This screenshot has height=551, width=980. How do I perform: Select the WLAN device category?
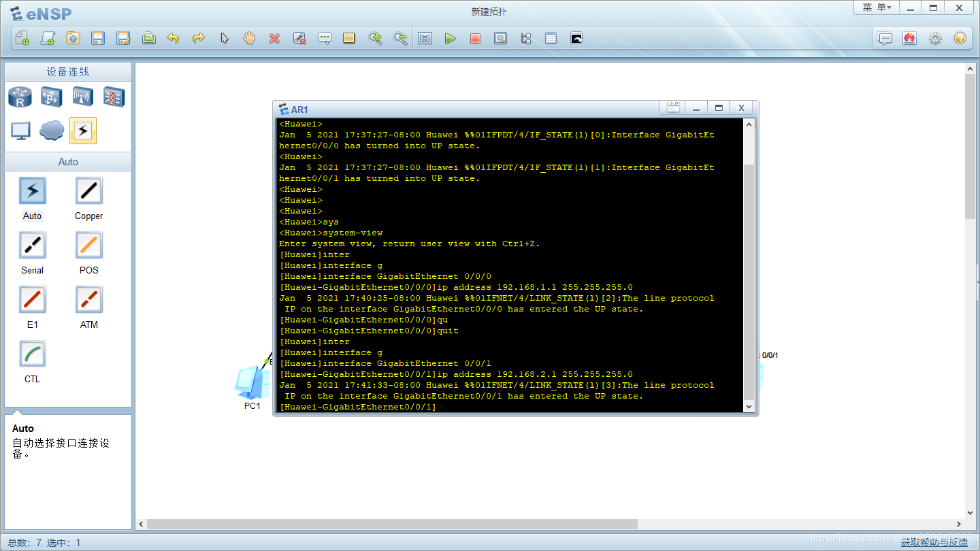82,97
